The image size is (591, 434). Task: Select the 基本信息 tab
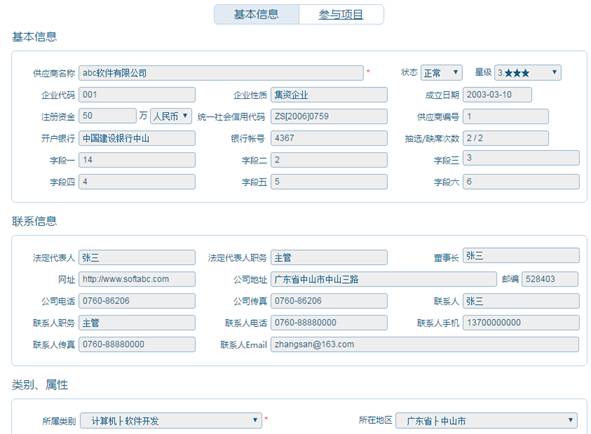coord(256,15)
